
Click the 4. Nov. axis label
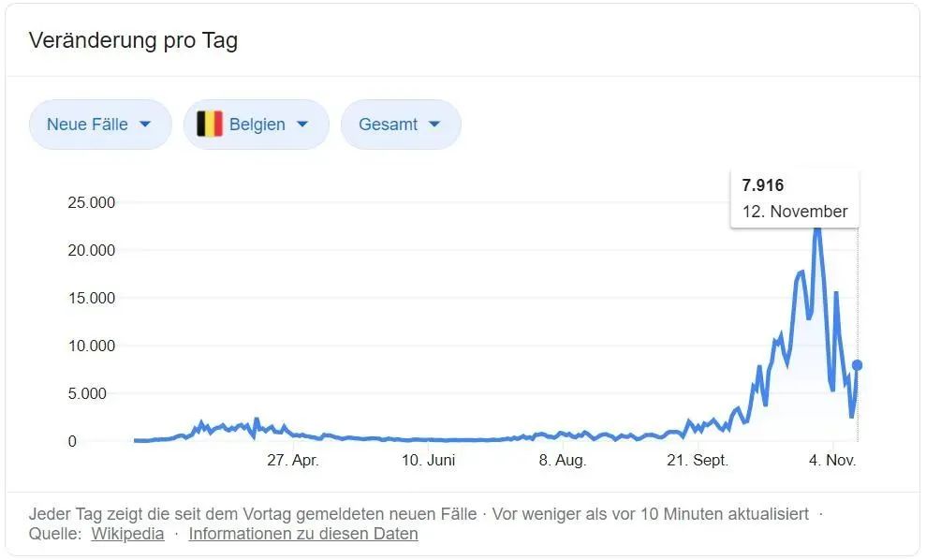pyautogui.click(x=832, y=460)
